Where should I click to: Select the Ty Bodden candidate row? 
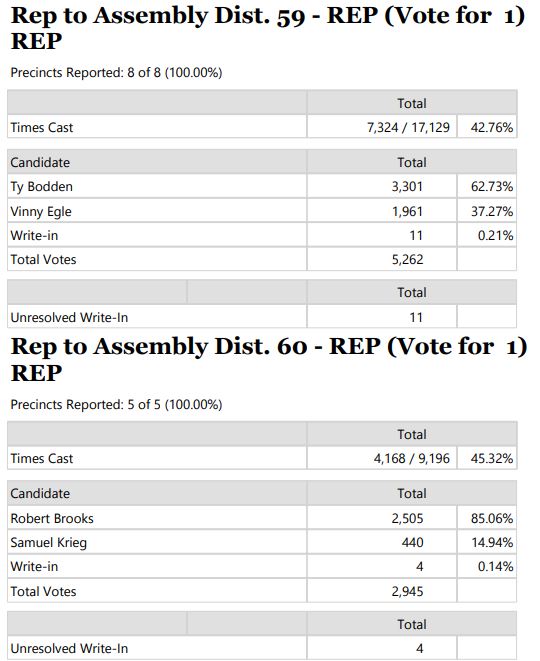point(262,186)
